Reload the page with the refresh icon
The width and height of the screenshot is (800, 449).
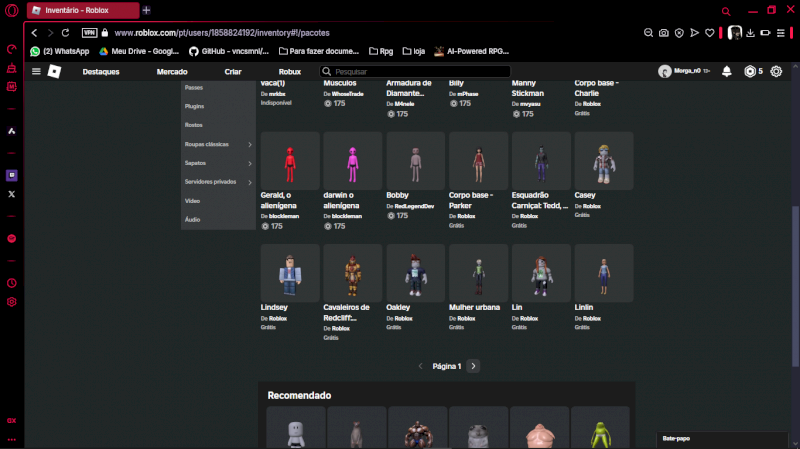click(x=66, y=33)
